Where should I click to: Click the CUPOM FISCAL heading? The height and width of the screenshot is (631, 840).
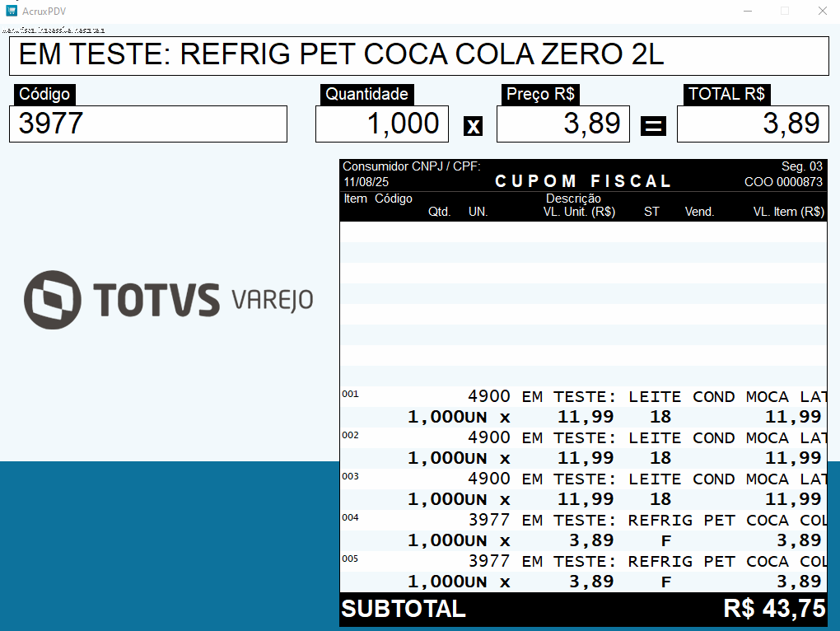[x=583, y=181]
